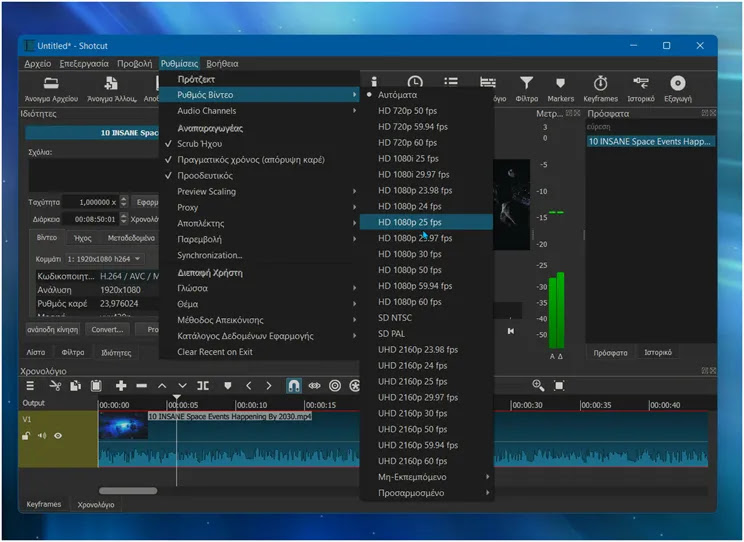
Task: Click the Convert... button
Action: pos(107,329)
